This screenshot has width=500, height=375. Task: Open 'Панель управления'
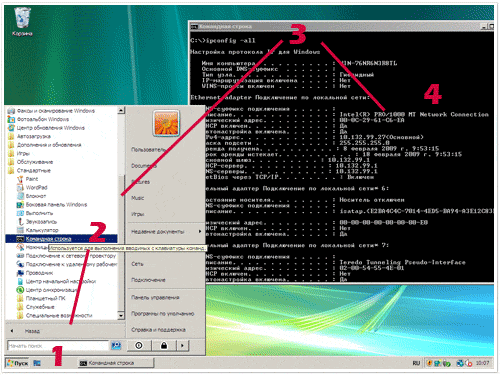(155, 297)
